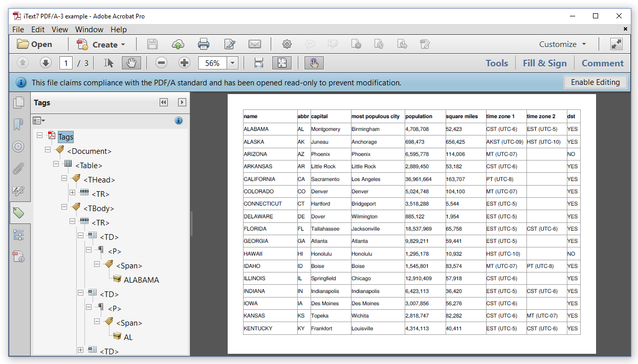The width and height of the screenshot is (638, 364).
Task: Close document with small x button
Action: (625, 29)
